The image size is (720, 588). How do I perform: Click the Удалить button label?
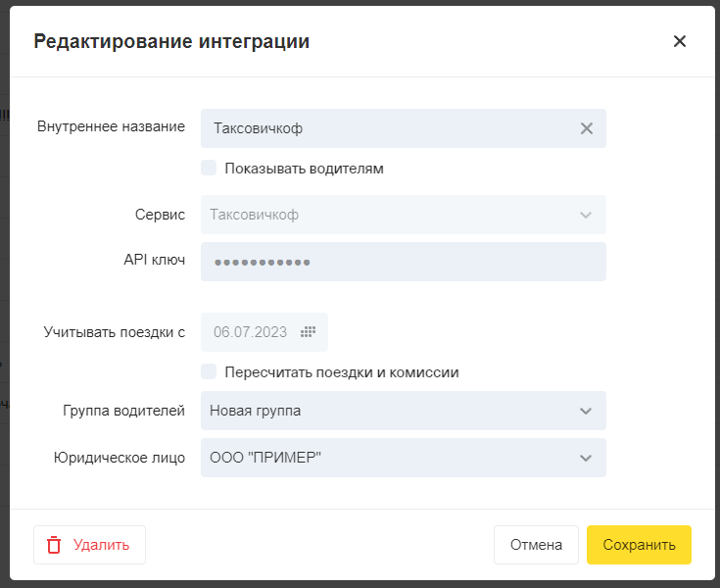coord(101,545)
